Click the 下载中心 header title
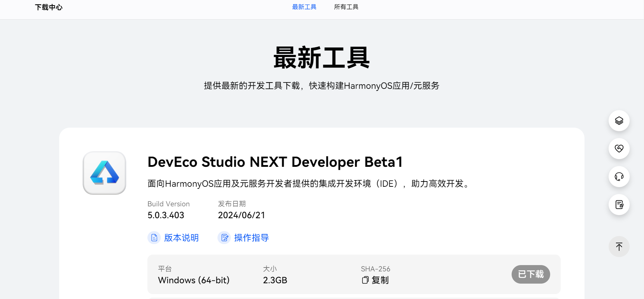This screenshot has width=644, height=299. 49,7
